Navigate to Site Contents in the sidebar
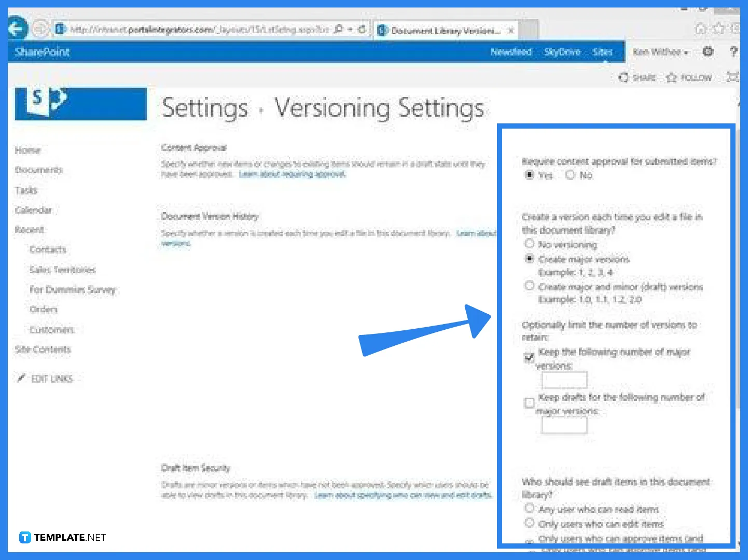 tap(43, 349)
